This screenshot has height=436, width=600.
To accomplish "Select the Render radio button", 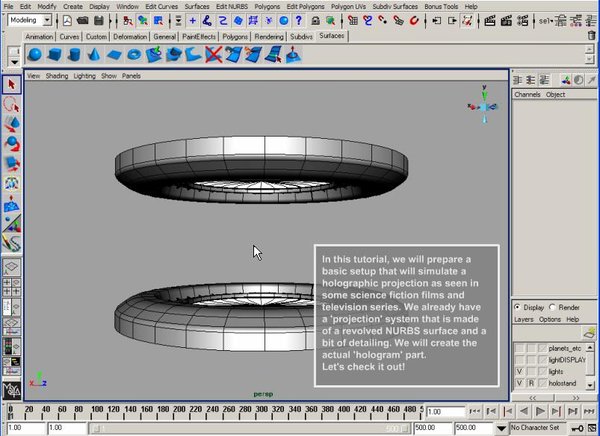I will pyautogui.click(x=553, y=307).
